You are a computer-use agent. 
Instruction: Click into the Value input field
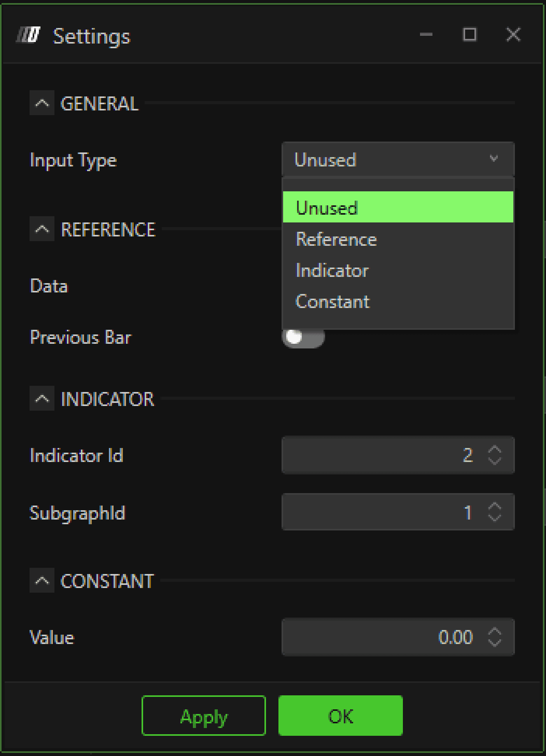(x=381, y=637)
